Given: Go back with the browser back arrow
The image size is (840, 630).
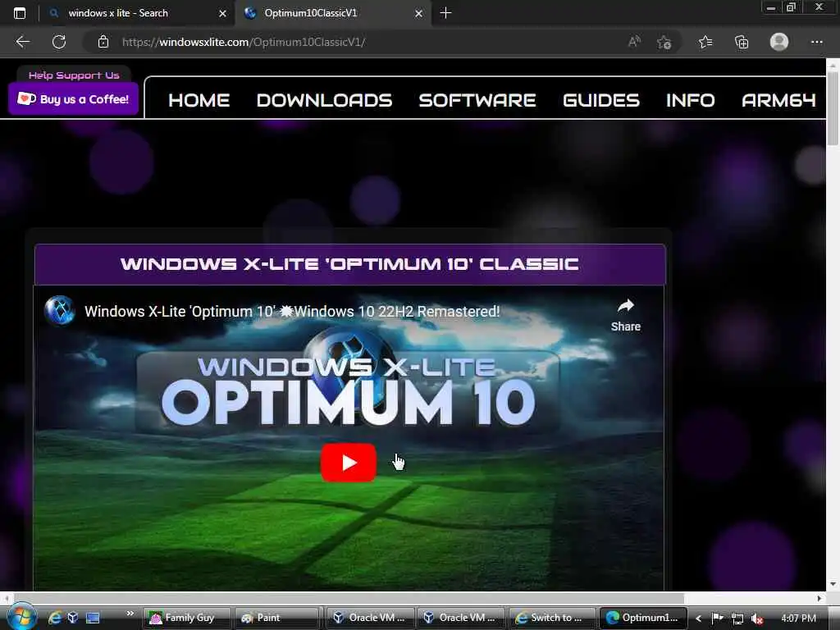Looking at the screenshot, I should 22,42.
